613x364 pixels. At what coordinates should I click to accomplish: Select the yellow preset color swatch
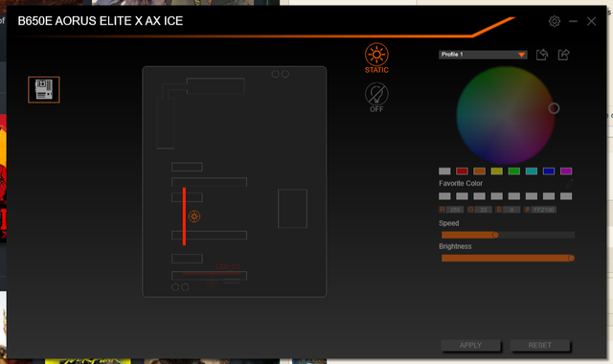pos(496,171)
